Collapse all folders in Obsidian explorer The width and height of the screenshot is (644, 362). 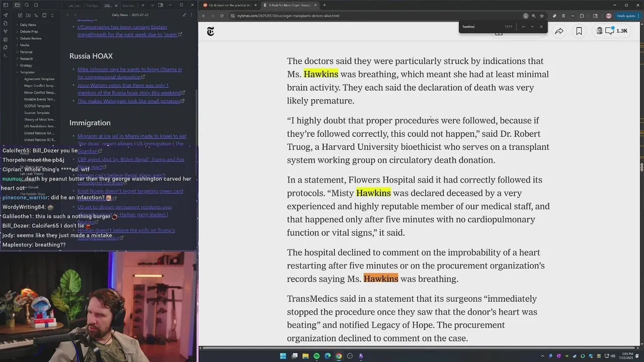[x=52, y=15]
